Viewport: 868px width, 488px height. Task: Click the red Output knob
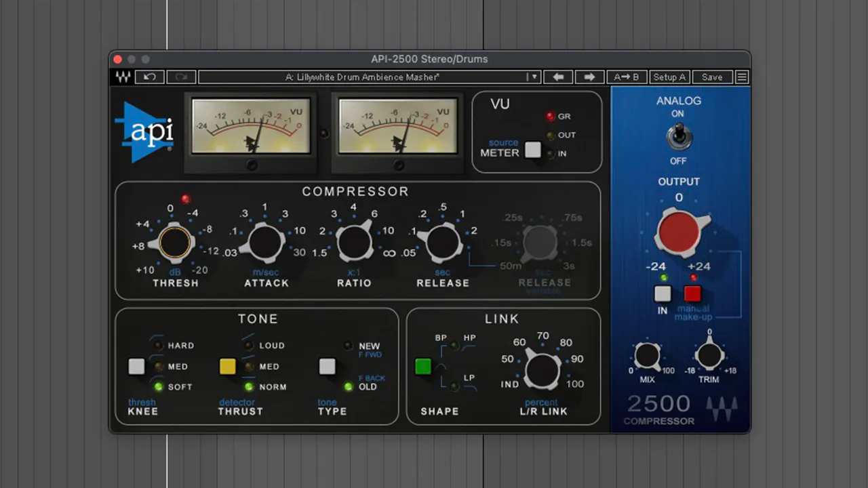[679, 231]
